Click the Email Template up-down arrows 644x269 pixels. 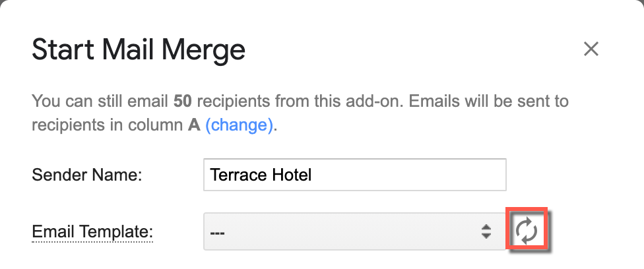pos(486,231)
